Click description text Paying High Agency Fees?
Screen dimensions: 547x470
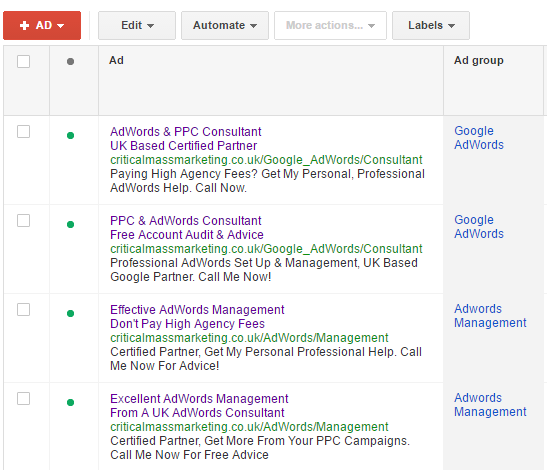[184, 174]
